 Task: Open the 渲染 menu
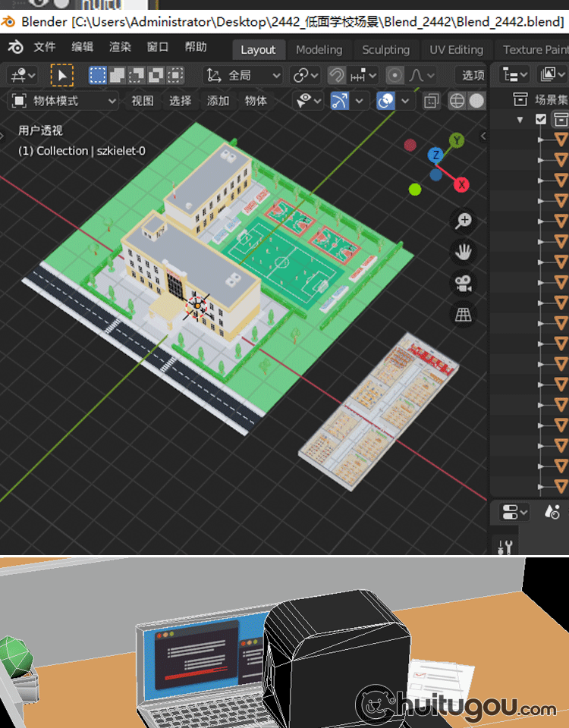coord(120,47)
